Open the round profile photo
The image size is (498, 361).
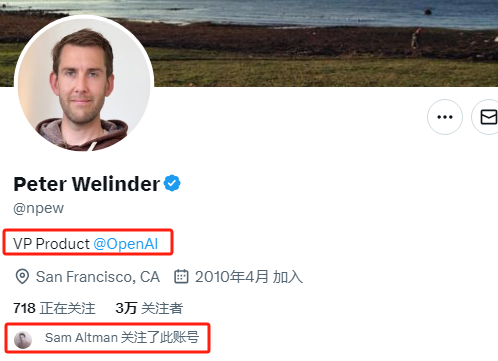coord(84,83)
